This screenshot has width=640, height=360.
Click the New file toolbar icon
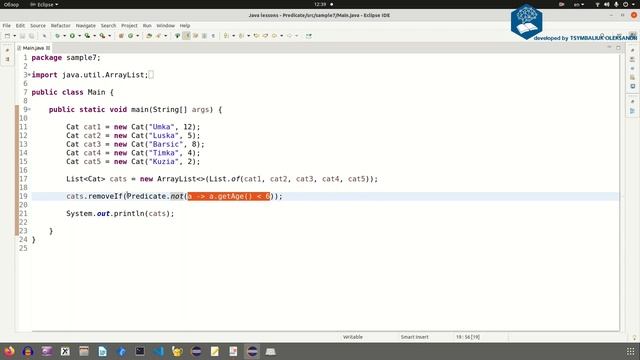coord(7,36)
